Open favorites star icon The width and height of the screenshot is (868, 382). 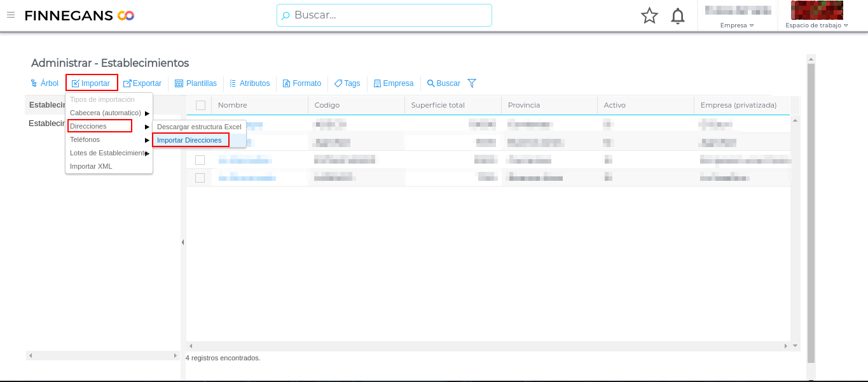649,15
